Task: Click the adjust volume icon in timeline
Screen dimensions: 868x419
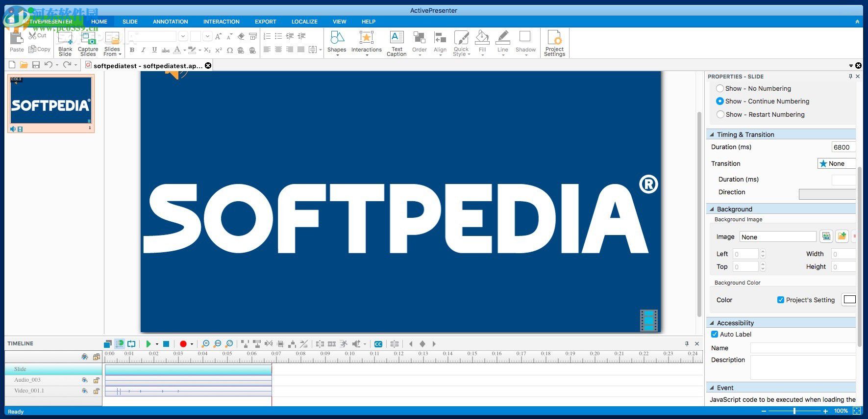Action: click(x=357, y=344)
